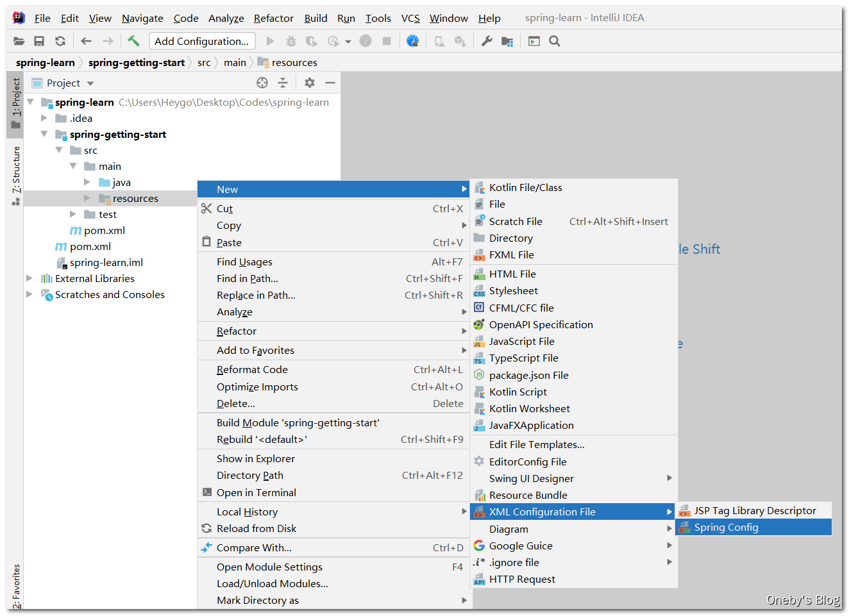Click the Settings wrench toolbar icon
The height and width of the screenshot is (616, 849).
tap(487, 41)
